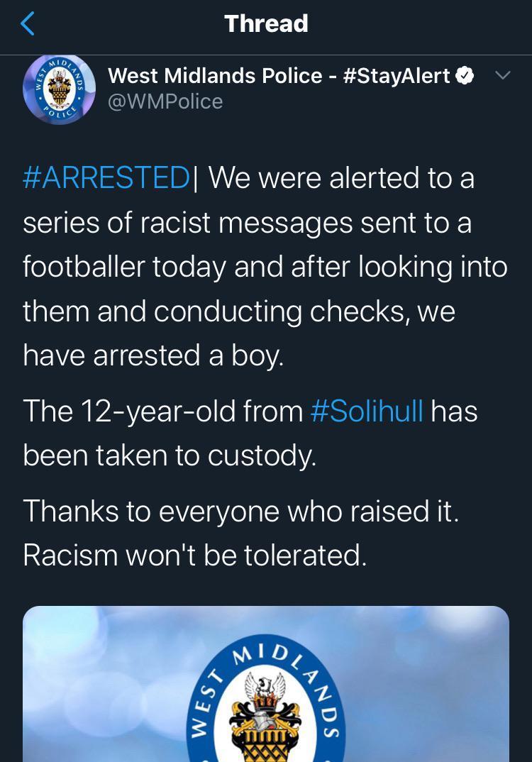
Task: Open the #ARRESTED hashtag
Action: pyautogui.click(x=106, y=177)
